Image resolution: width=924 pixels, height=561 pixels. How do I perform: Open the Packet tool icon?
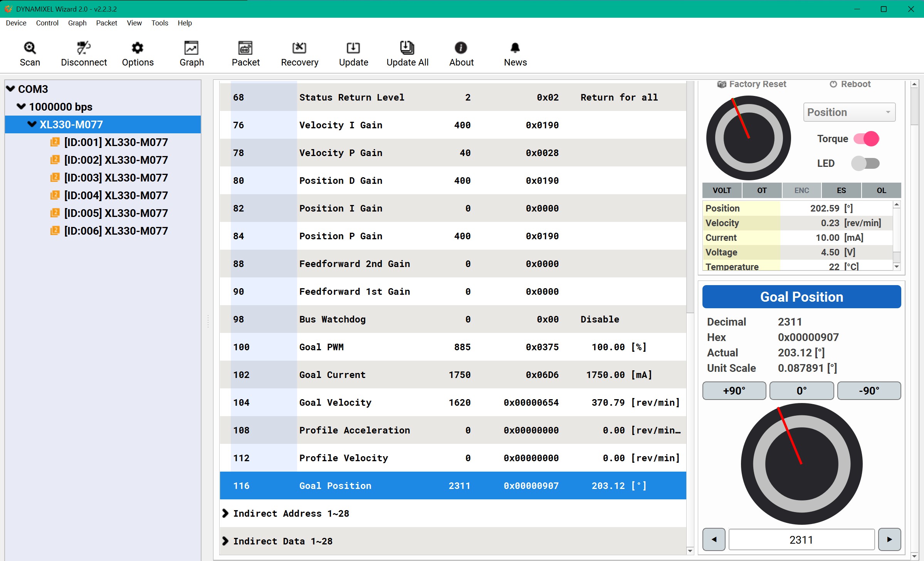[245, 48]
